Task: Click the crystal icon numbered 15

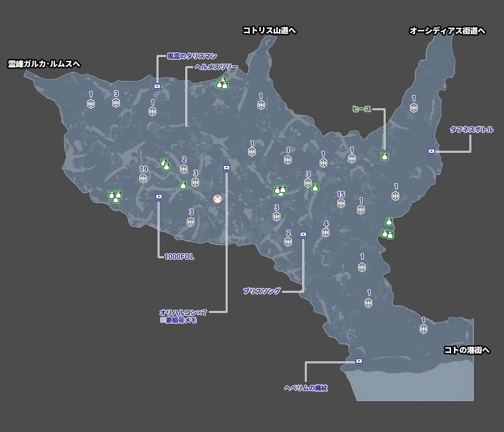Action: (341, 203)
